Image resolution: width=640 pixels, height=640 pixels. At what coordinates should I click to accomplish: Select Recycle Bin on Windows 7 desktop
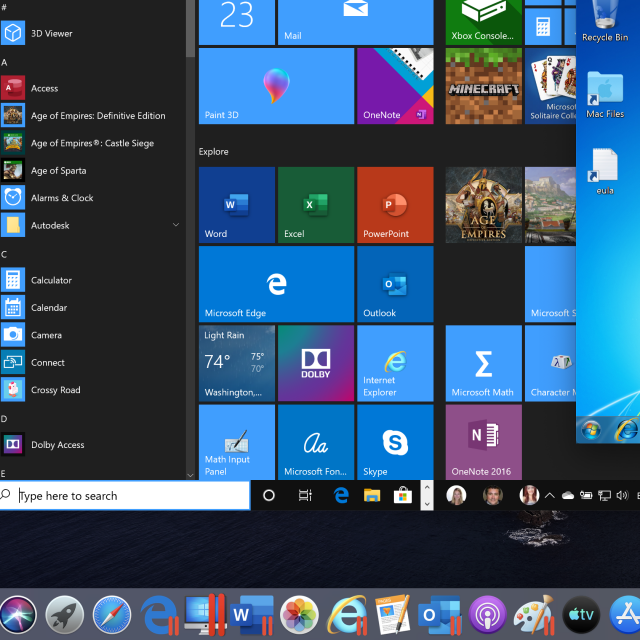pos(605,21)
